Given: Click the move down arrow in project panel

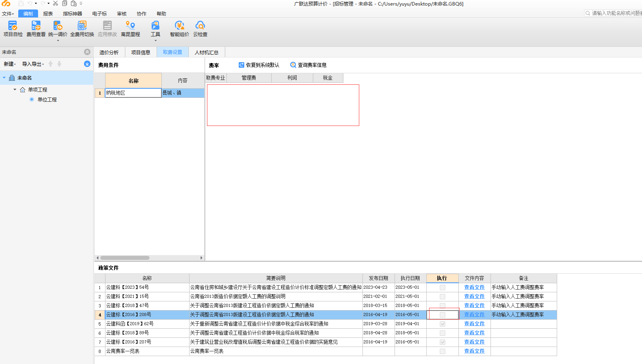Looking at the screenshot, I should [x=59, y=64].
